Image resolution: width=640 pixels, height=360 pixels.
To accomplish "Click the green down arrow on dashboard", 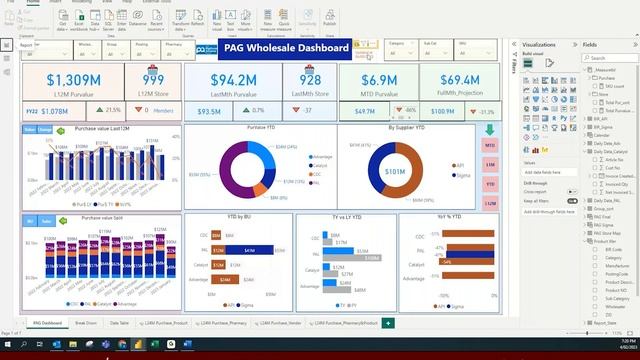I will [490, 130].
